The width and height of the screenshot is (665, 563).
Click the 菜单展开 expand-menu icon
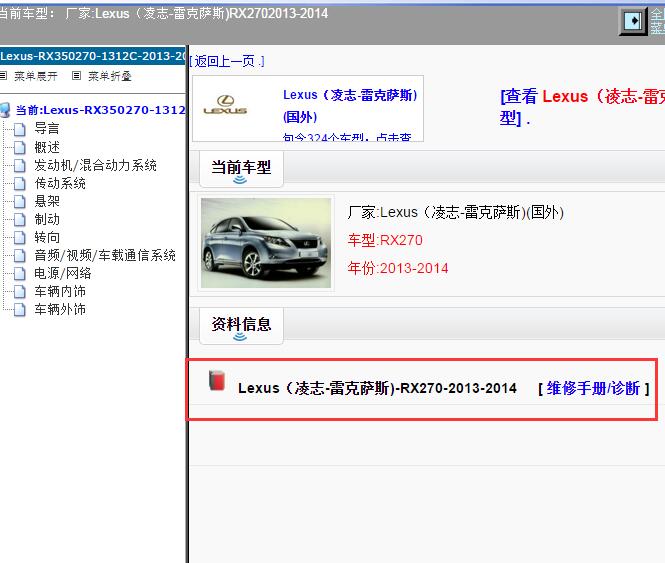(x=3, y=76)
